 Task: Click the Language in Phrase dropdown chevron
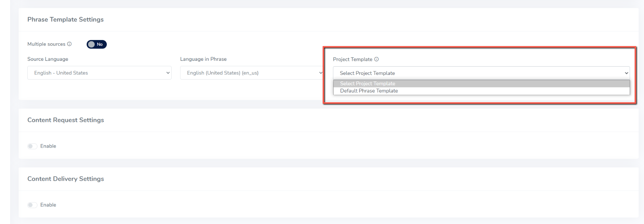point(321,73)
